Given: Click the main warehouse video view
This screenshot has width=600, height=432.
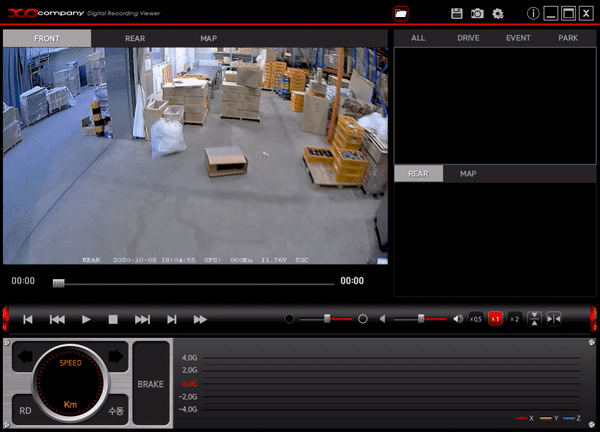Looking at the screenshot, I should point(196,156).
